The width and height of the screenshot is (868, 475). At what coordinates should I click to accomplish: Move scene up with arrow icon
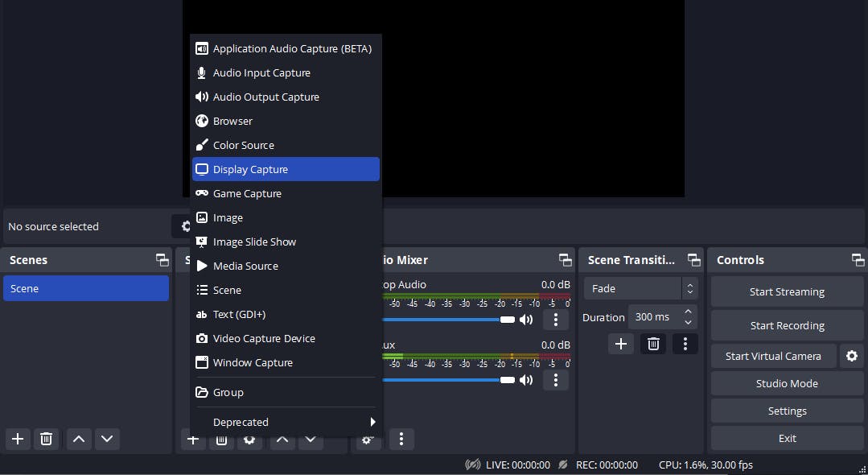tap(79, 439)
